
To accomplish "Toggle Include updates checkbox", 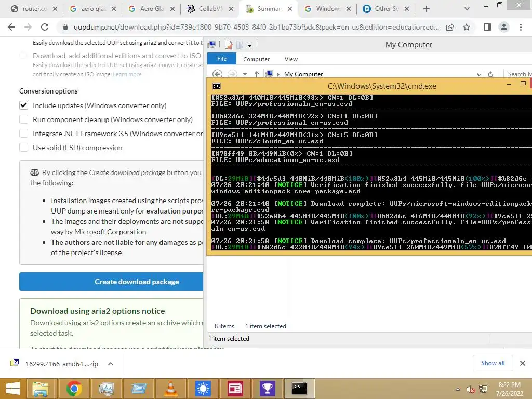I will click(x=23, y=105).
